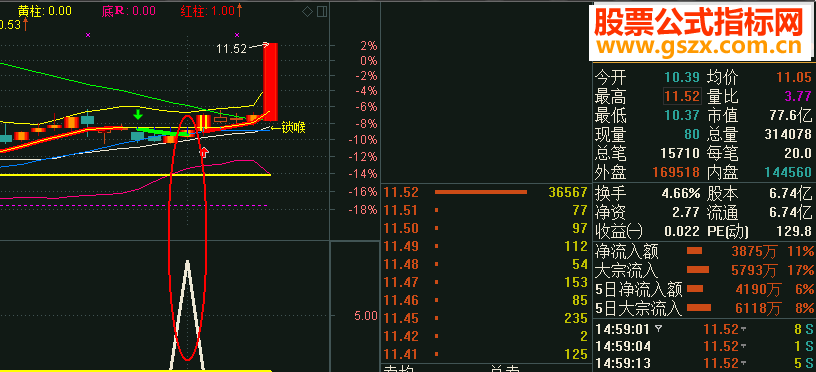Click the diamond icon above the chart
This screenshot has width=816, height=372.
pos(308,11)
